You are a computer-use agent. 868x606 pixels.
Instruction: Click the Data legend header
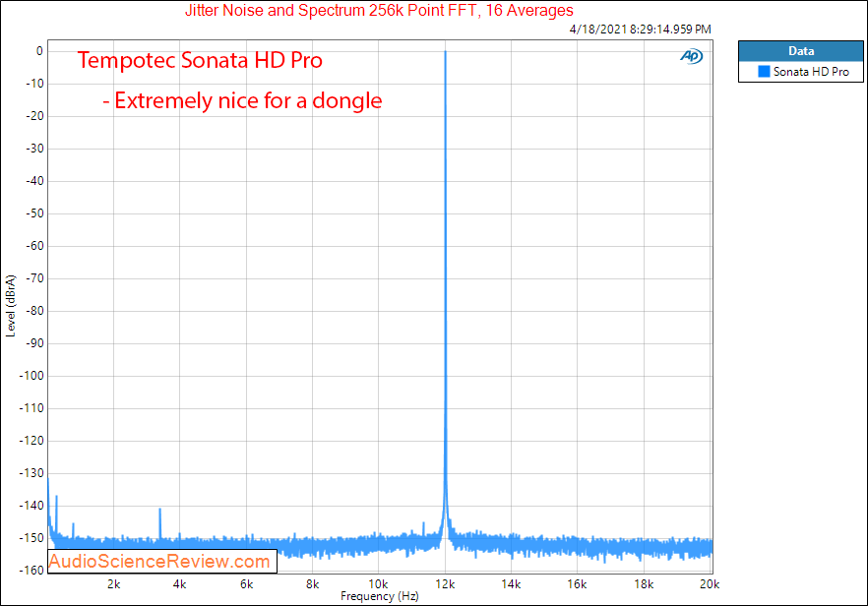801,51
